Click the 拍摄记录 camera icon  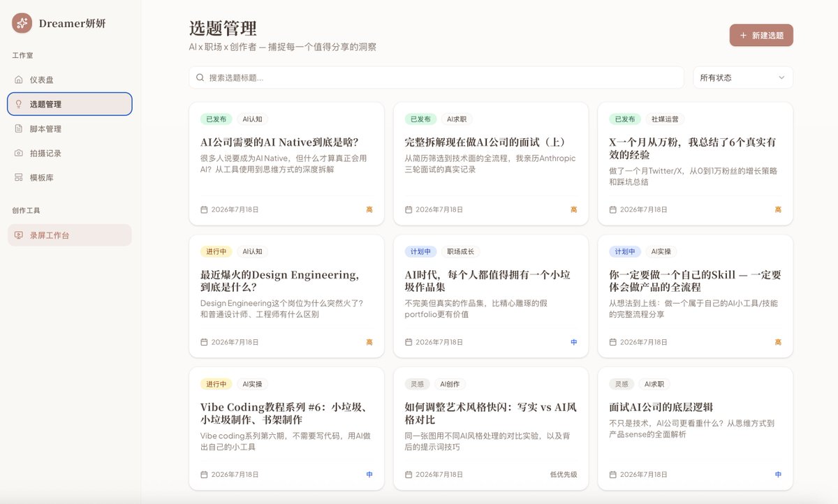point(19,153)
